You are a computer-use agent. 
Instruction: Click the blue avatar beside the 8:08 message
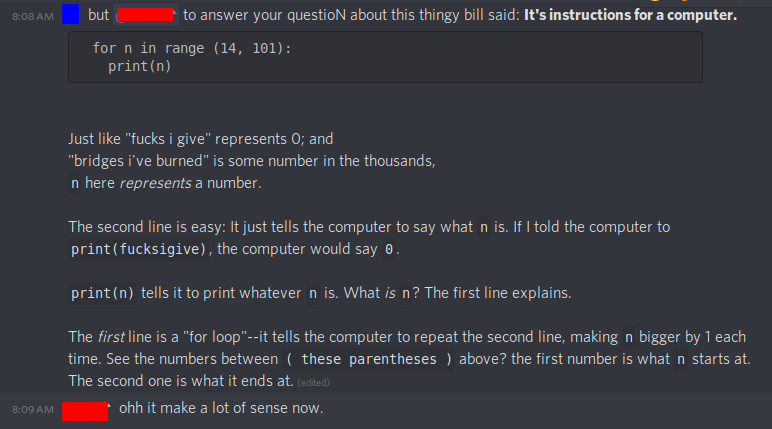pos(70,14)
